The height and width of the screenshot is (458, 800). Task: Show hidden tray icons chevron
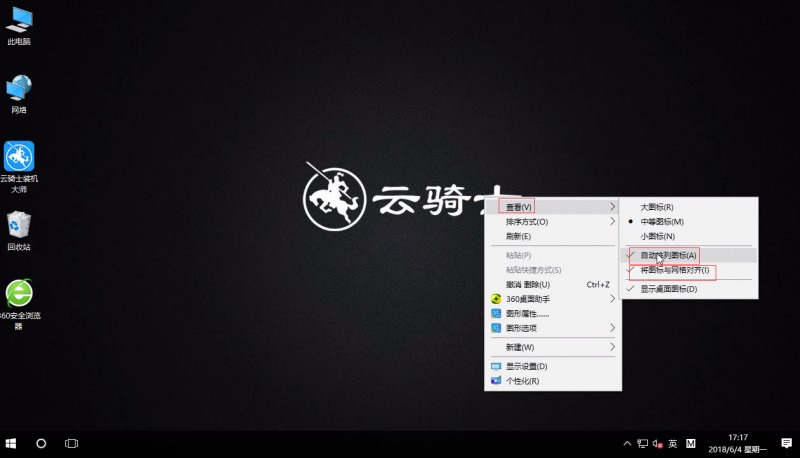coord(628,444)
